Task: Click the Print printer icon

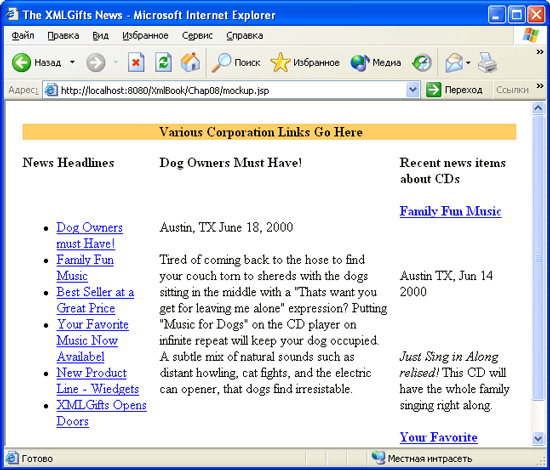Action: point(487,63)
